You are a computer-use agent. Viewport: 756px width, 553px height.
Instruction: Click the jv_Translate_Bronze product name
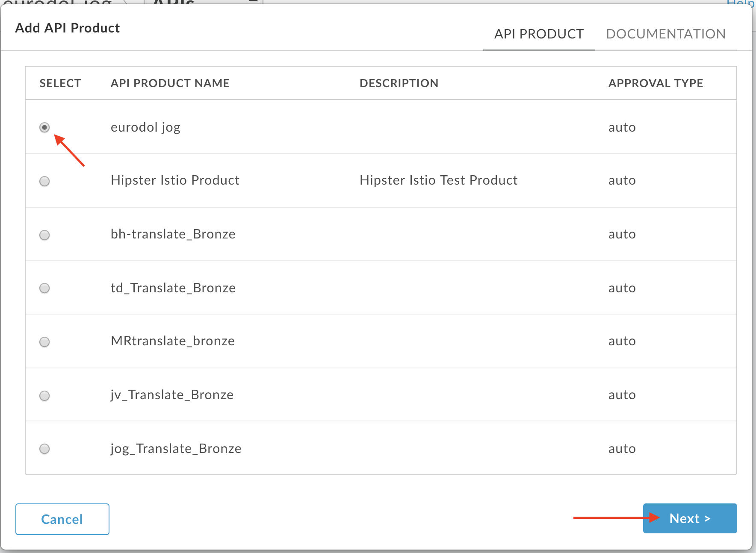tap(172, 395)
